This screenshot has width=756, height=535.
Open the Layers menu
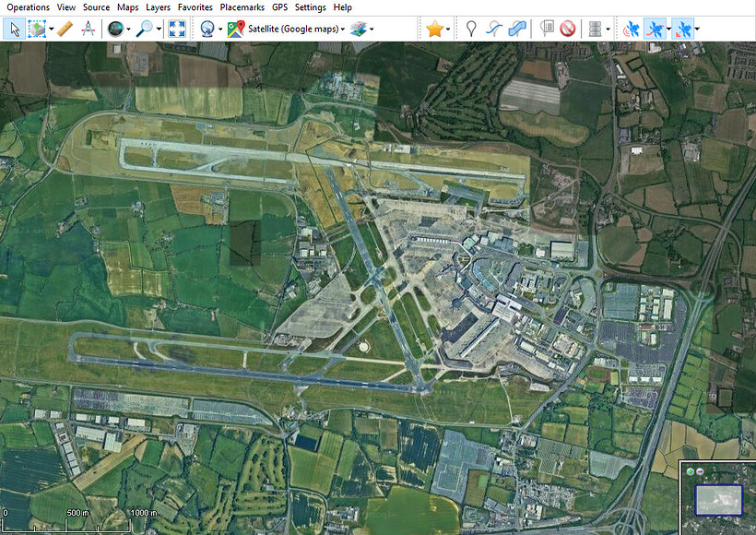coord(158,7)
